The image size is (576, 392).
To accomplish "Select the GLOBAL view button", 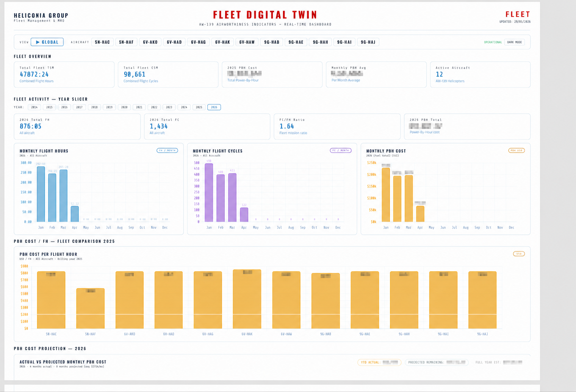I will coord(47,42).
